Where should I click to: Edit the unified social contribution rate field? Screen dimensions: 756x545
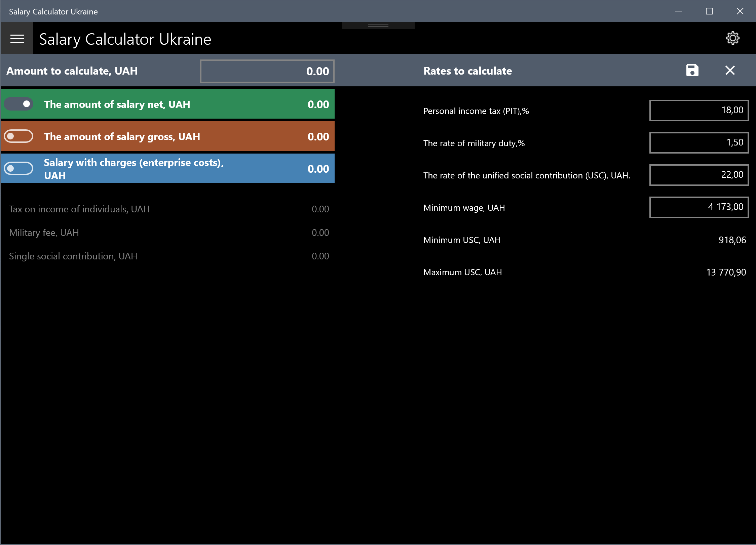698,175
